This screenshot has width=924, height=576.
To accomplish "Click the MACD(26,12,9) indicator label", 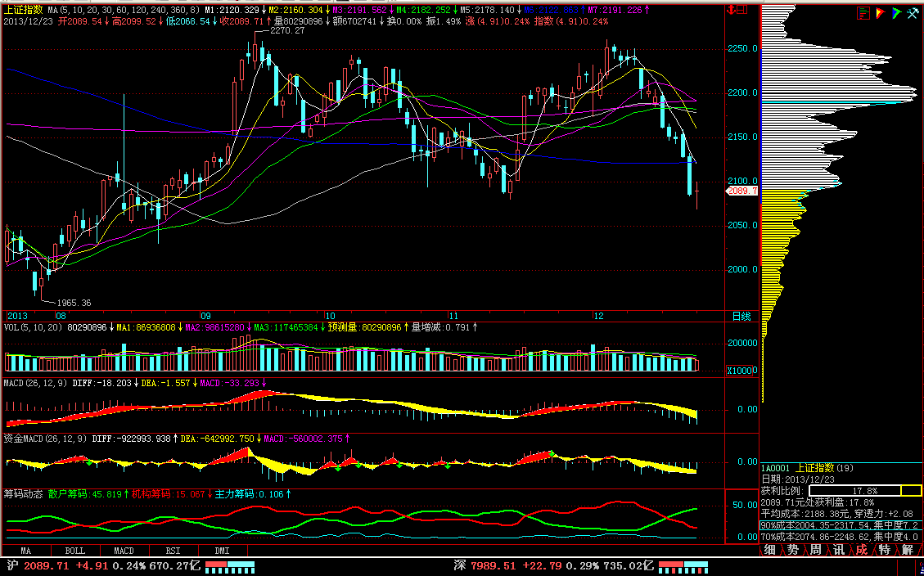I will 36,383.
